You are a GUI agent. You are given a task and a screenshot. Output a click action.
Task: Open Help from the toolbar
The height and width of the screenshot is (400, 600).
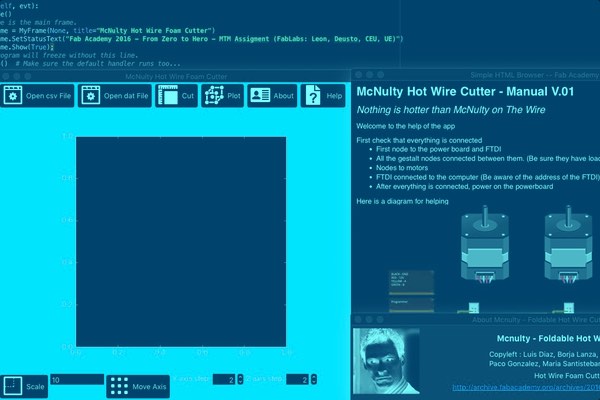(323, 96)
